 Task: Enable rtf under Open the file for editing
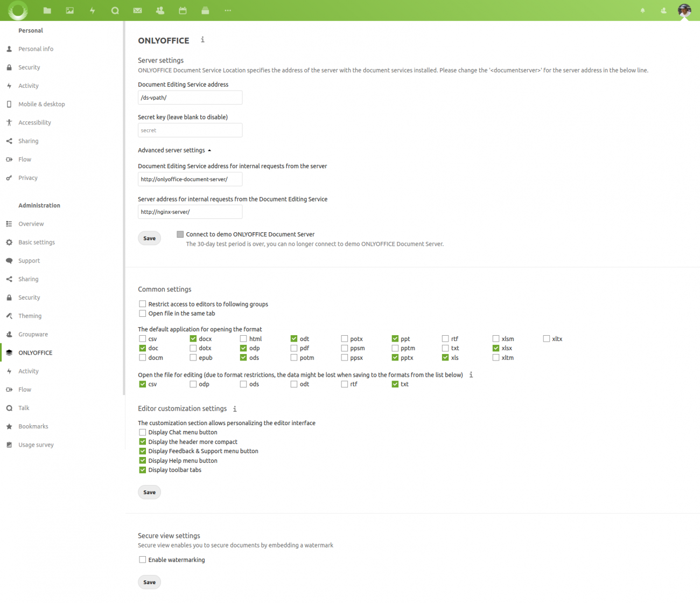pos(345,384)
